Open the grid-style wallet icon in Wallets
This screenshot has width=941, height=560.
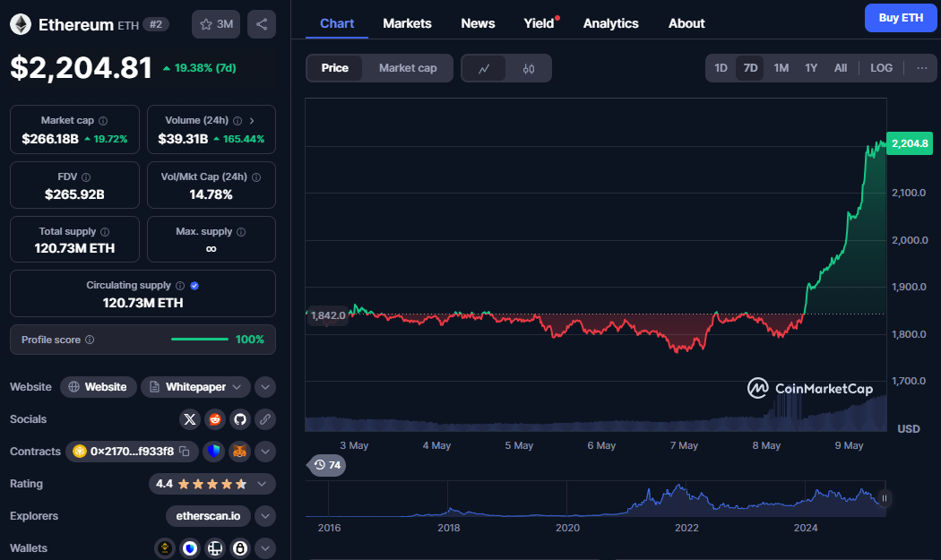coord(215,548)
